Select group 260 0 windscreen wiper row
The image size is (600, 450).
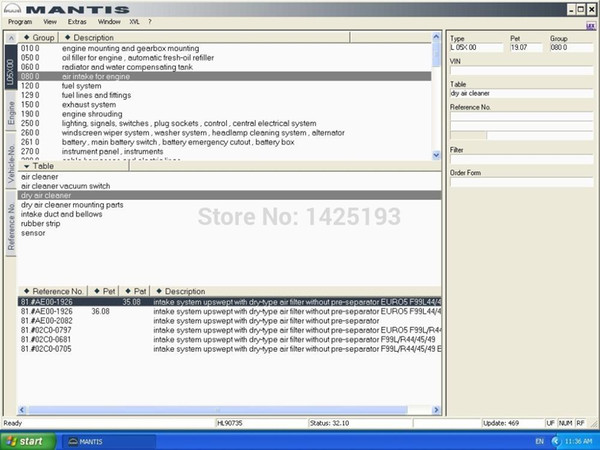tap(225, 133)
